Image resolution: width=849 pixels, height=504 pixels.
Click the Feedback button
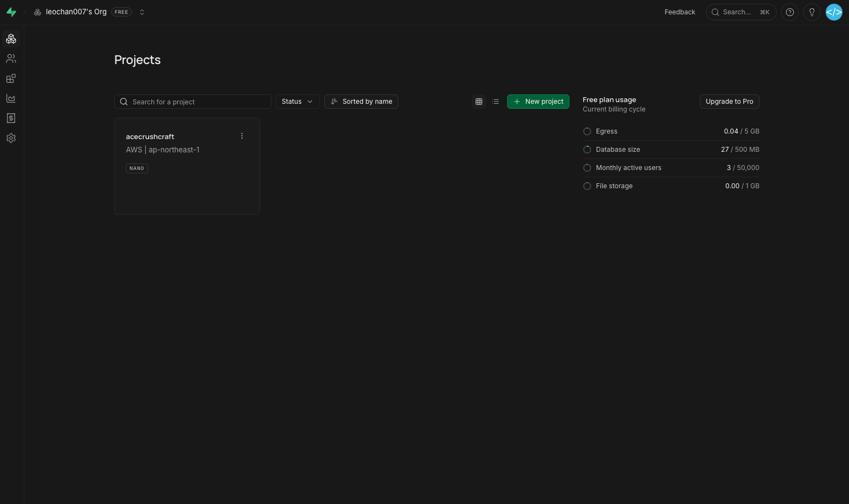click(x=680, y=12)
